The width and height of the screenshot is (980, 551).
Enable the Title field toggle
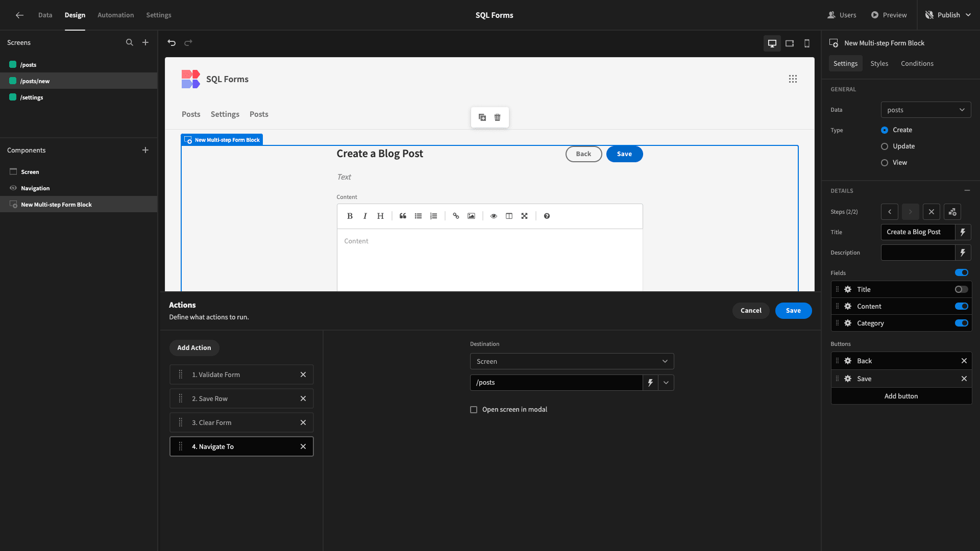962,290
